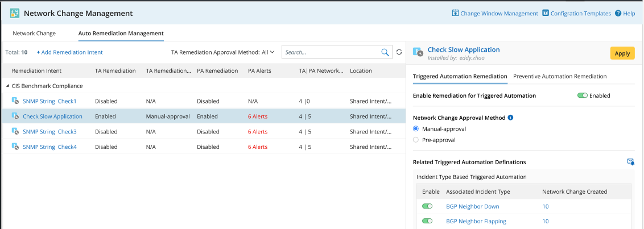The width and height of the screenshot is (644, 229).
Task: Switch to the Network Change tab
Action: coord(34,34)
